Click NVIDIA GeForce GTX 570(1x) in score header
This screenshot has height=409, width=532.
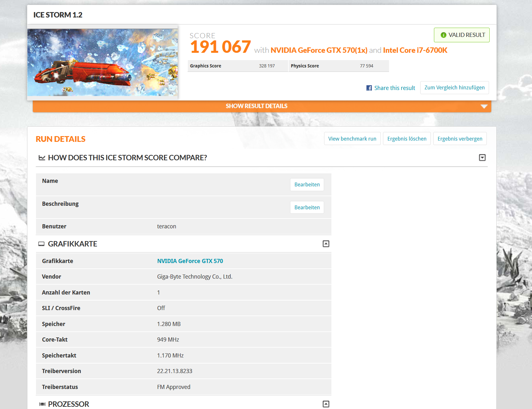point(319,50)
